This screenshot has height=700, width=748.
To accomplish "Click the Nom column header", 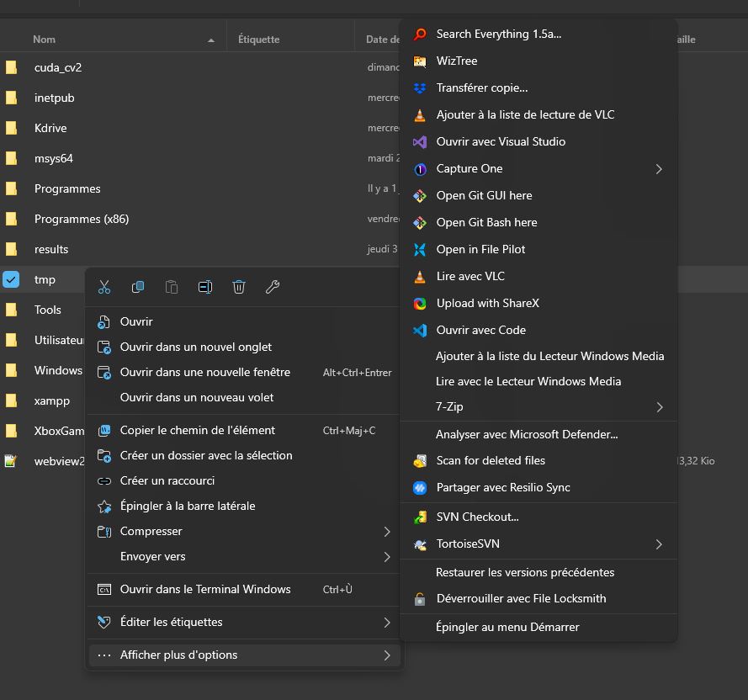I will coord(45,40).
